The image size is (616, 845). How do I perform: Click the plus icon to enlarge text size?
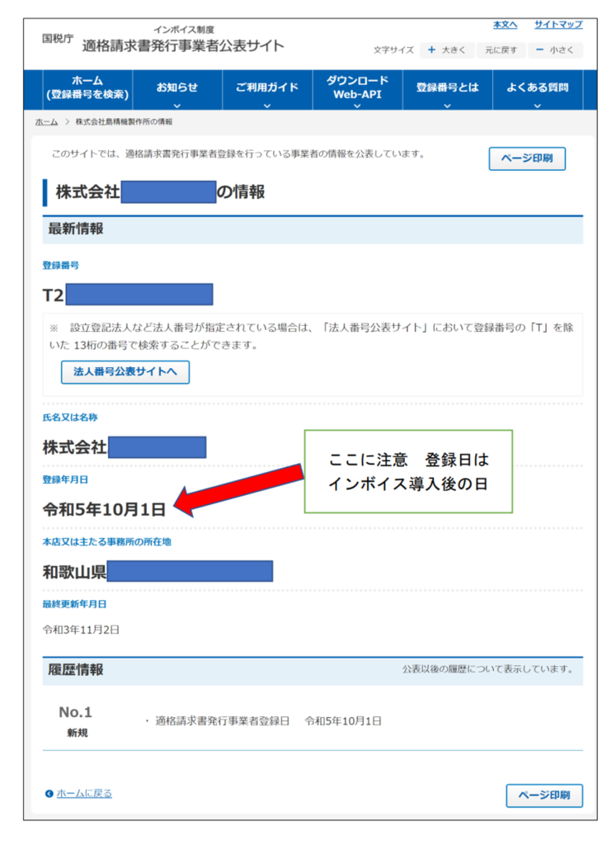point(431,50)
